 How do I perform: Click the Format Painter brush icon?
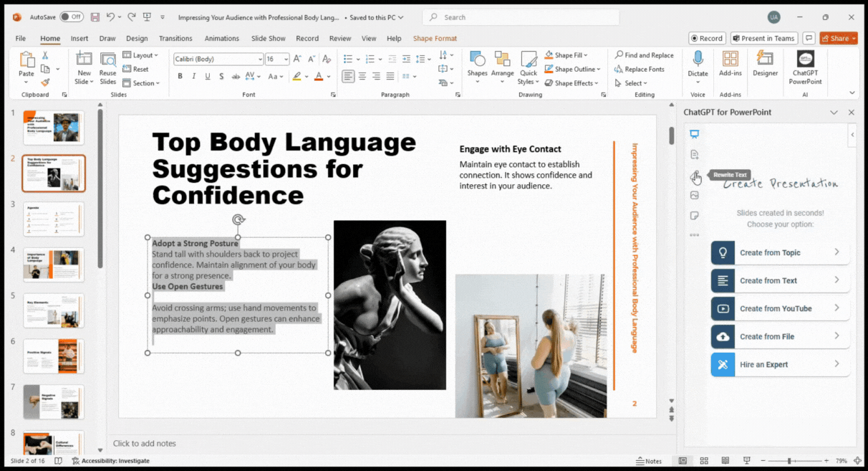click(45, 82)
